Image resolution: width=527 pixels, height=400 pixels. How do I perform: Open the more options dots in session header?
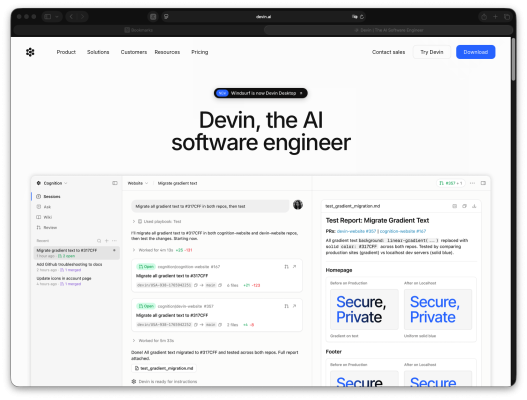click(x=473, y=183)
